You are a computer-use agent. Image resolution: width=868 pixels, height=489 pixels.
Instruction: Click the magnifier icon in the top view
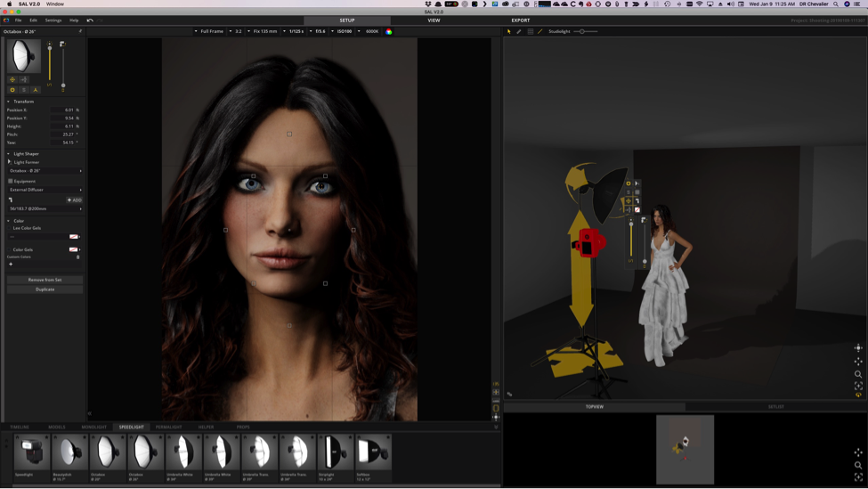point(858,465)
